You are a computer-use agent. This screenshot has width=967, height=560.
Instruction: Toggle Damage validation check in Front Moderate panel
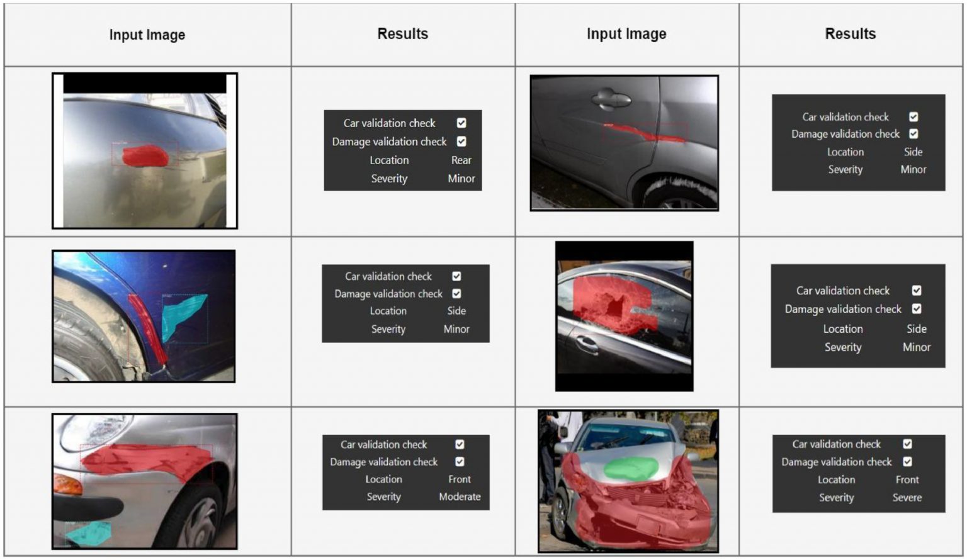click(x=460, y=462)
